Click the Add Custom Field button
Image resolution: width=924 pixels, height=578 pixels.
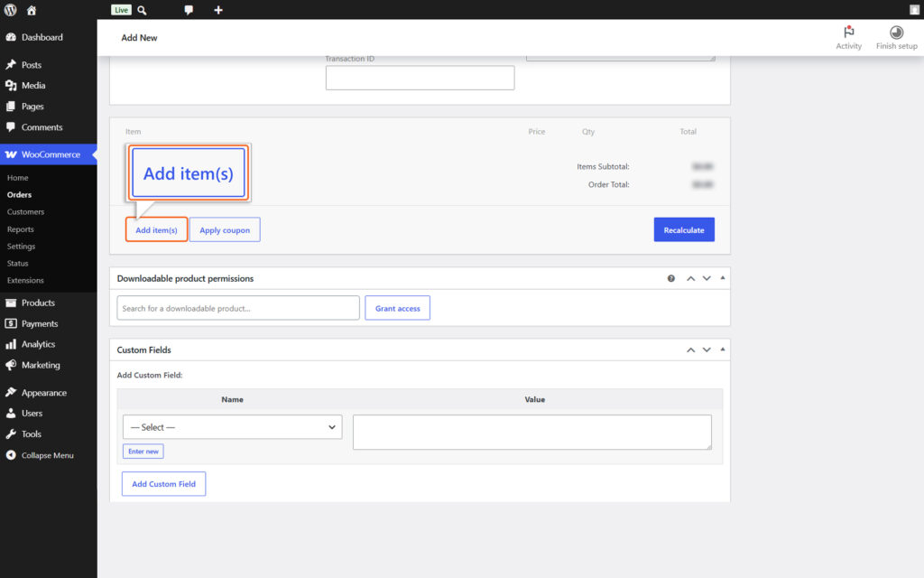(164, 484)
